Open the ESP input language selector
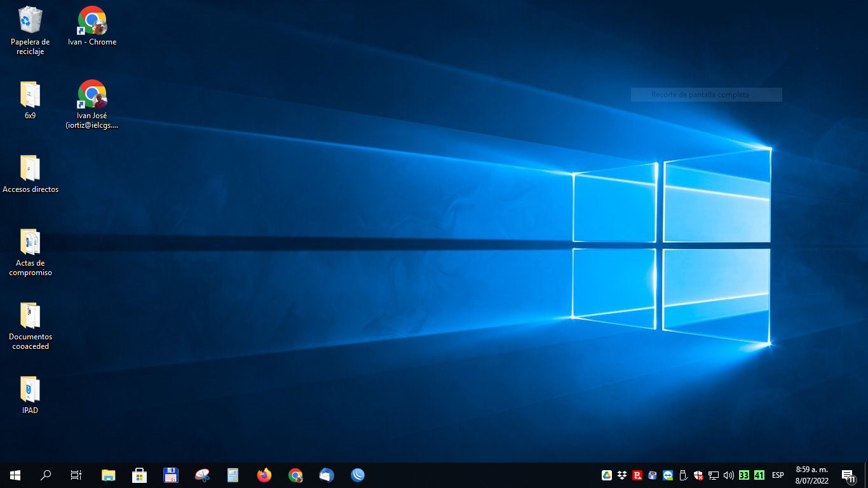This screenshot has height=488, width=868. (778, 475)
